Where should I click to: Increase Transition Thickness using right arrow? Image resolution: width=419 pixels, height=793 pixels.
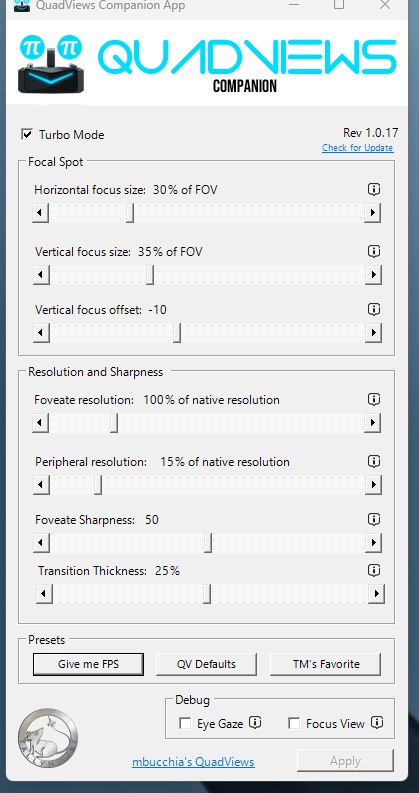point(375,594)
